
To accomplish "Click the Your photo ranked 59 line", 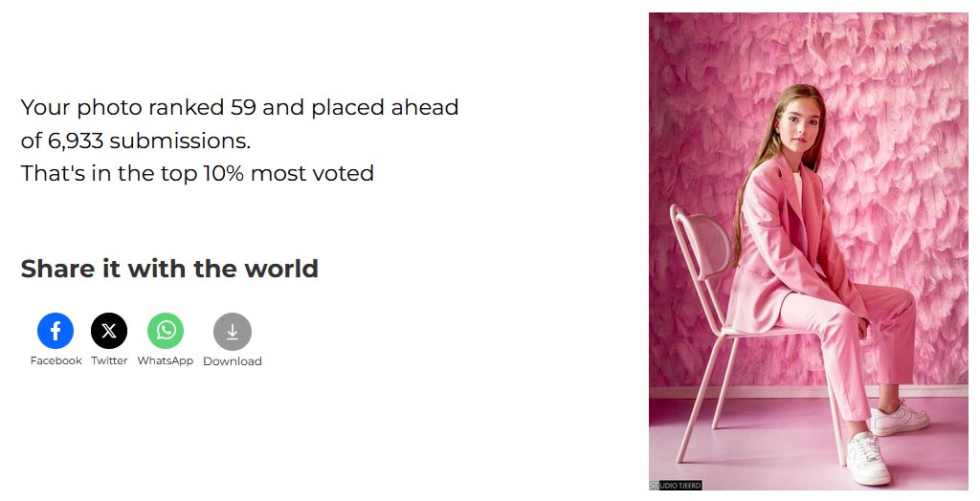I will tap(239, 107).
